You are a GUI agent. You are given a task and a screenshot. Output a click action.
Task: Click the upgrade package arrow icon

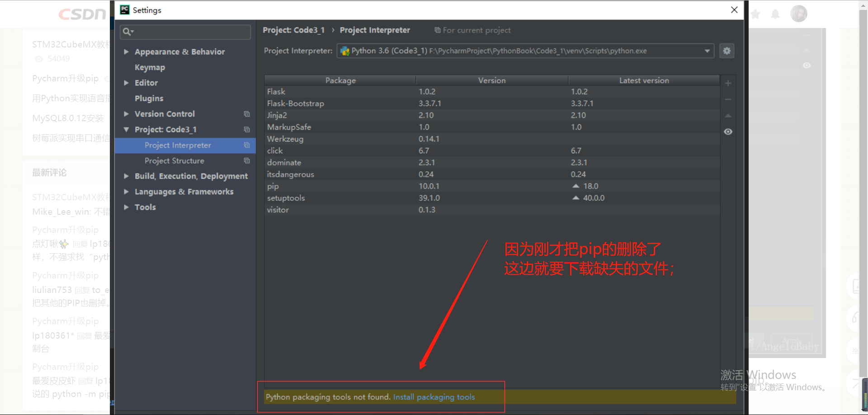[728, 116]
